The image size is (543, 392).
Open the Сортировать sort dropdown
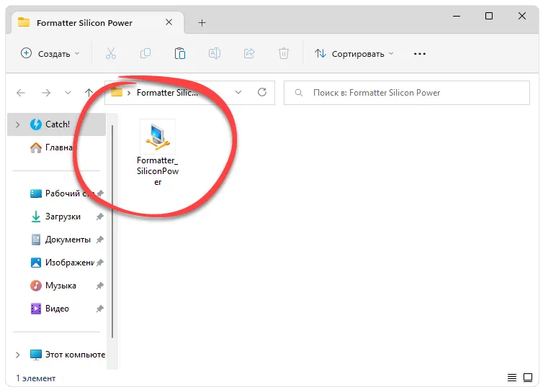[354, 54]
